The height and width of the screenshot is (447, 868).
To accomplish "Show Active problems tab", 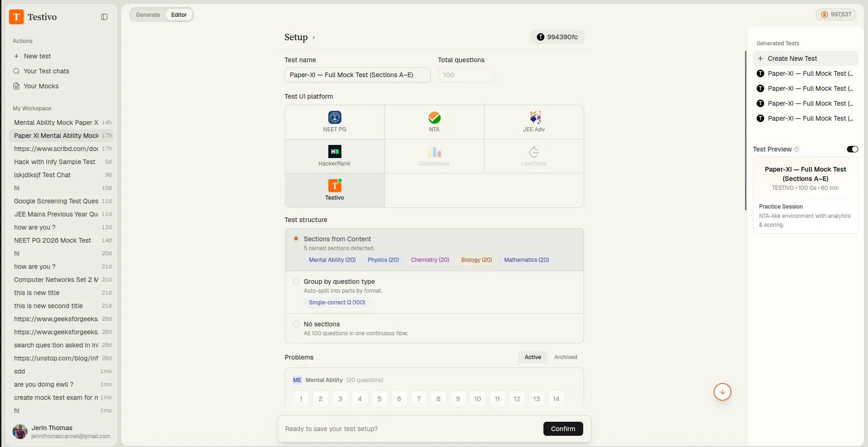I will click(x=533, y=357).
